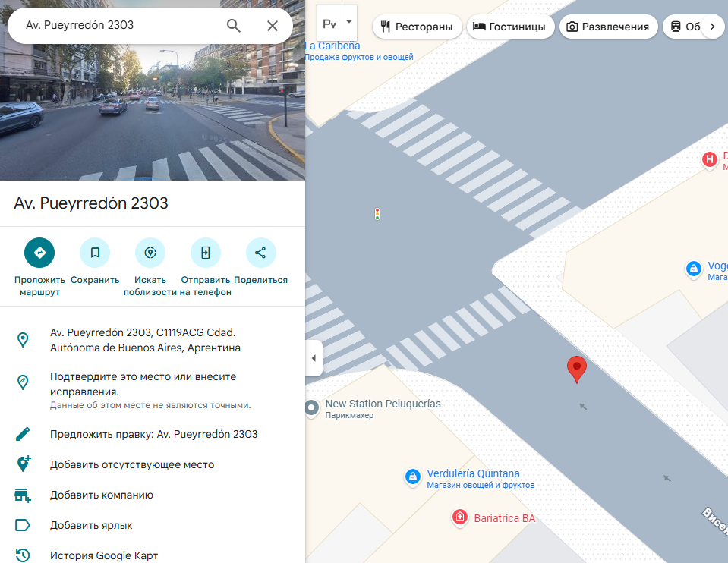Click the Сохранить bookmark icon

95,253
